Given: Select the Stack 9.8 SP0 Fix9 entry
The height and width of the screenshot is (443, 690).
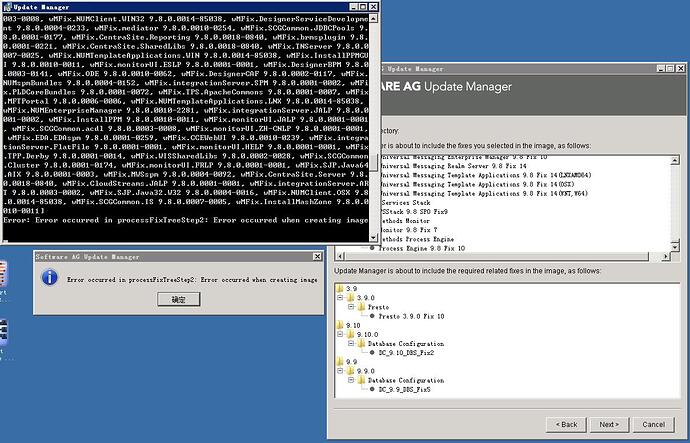Looking at the screenshot, I should pos(414,212).
